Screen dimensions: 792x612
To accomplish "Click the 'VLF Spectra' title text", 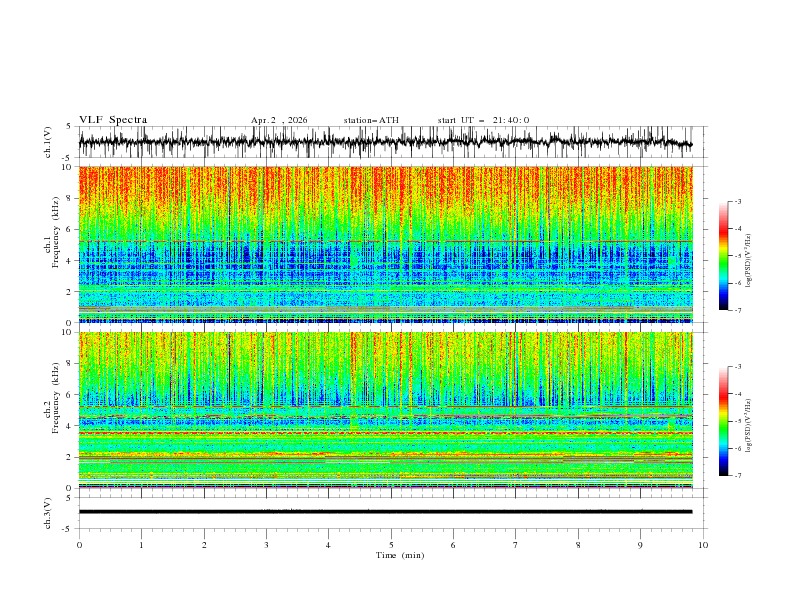I will pos(113,120).
